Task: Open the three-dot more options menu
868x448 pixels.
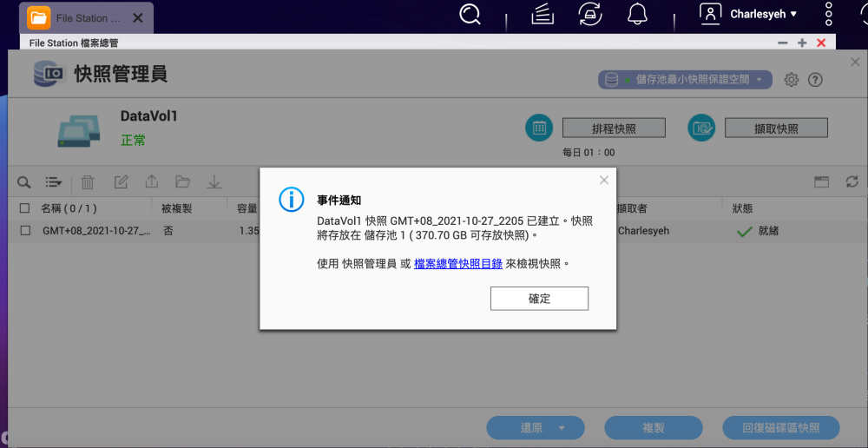Action: 828,14
